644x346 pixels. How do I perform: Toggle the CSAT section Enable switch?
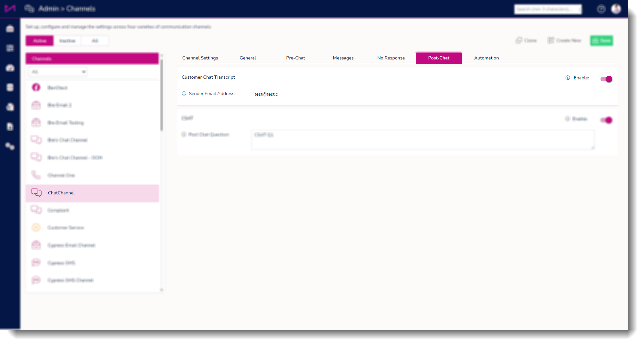[606, 120]
